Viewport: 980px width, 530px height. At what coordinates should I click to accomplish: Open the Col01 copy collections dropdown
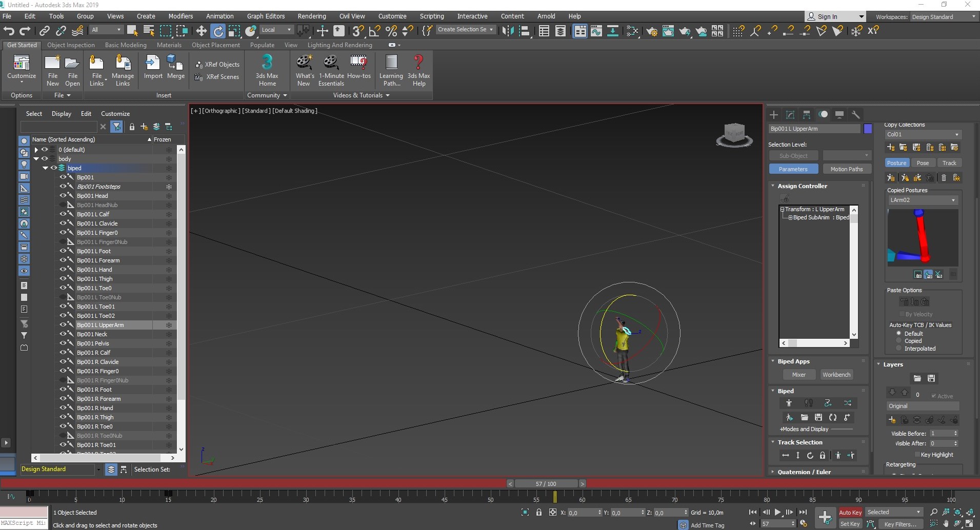[x=923, y=134]
